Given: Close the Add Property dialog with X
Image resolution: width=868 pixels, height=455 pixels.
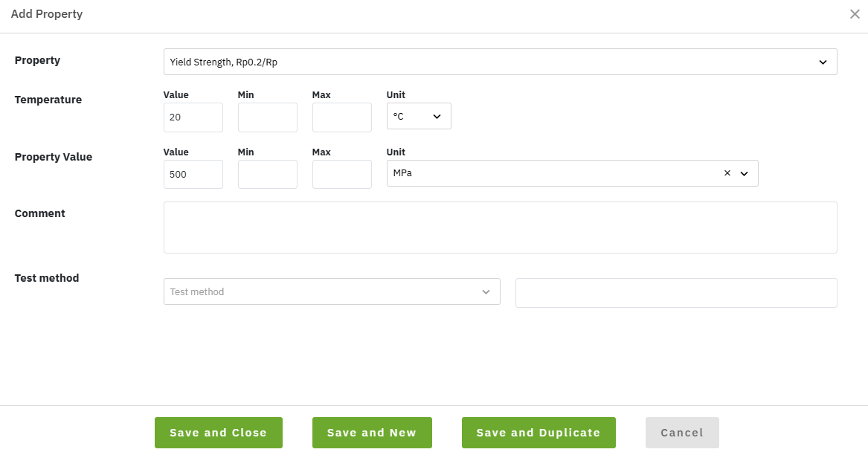Looking at the screenshot, I should [x=855, y=14].
